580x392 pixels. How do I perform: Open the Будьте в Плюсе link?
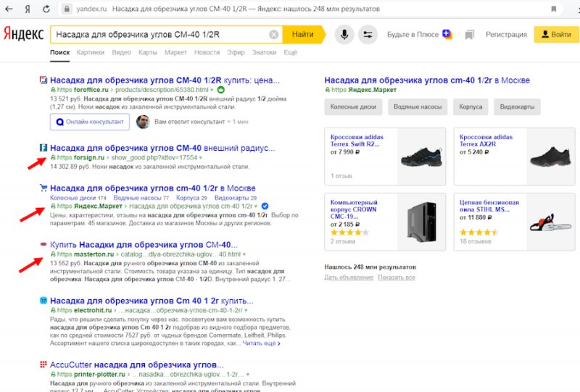(x=413, y=34)
